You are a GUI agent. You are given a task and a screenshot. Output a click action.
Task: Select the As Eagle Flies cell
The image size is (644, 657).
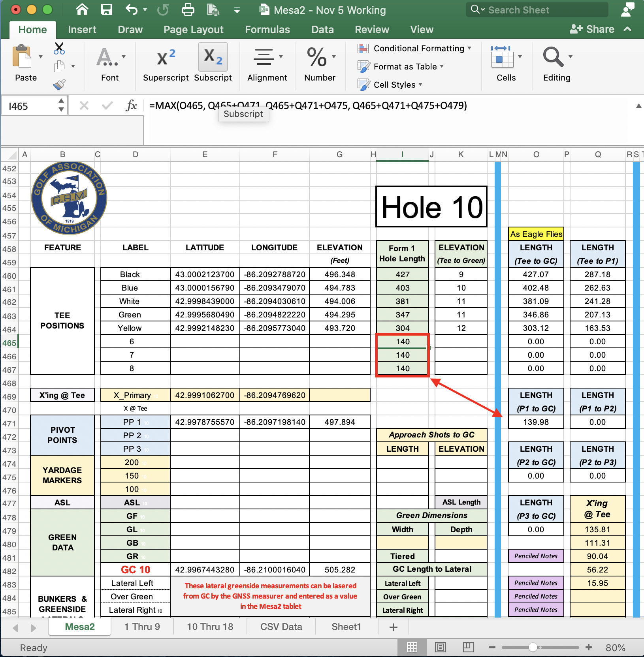pos(536,234)
